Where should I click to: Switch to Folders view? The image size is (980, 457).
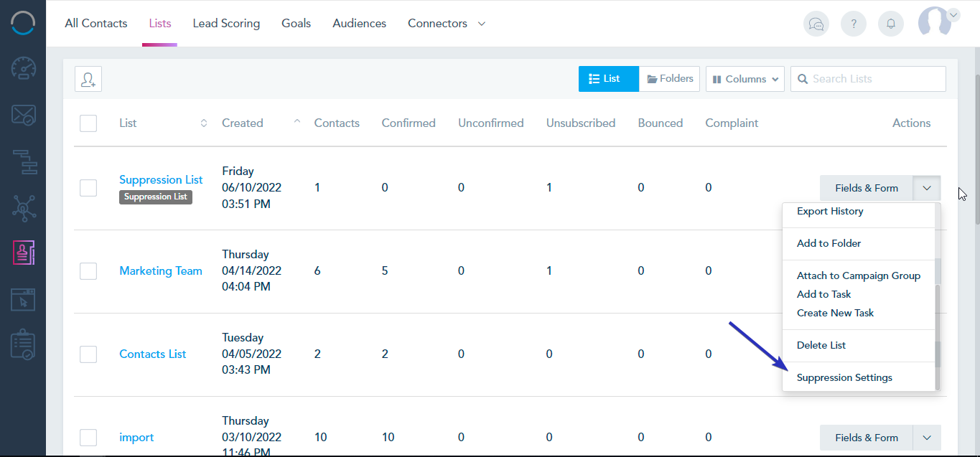pos(669,79)
